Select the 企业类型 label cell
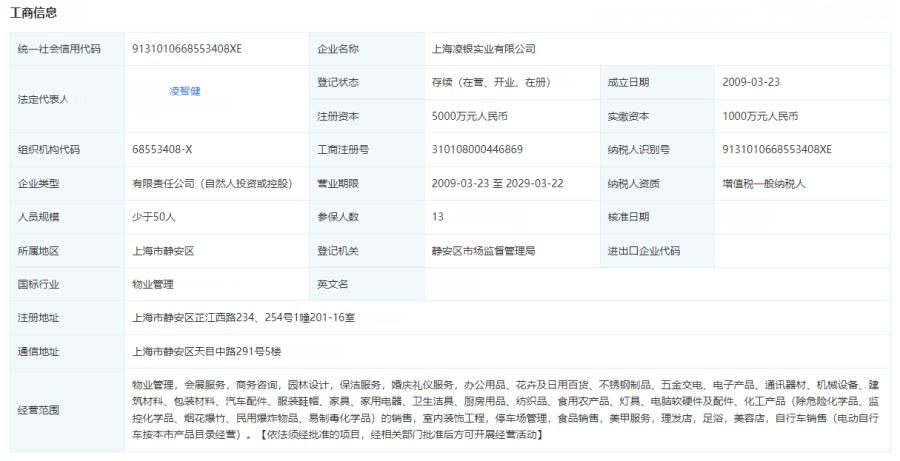 tap(67, 184)
